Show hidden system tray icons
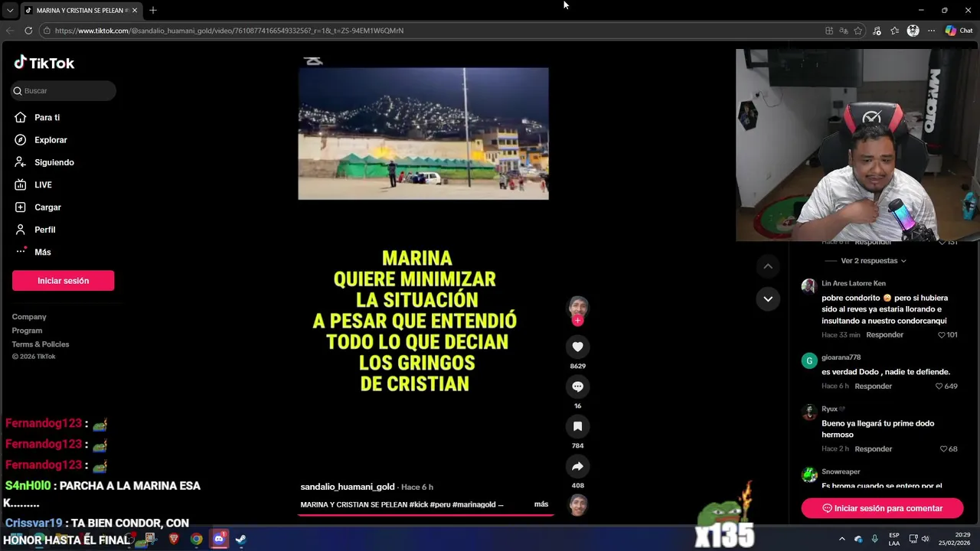The height and width of the screenshot is (551, 980). [x=841, y=539]
